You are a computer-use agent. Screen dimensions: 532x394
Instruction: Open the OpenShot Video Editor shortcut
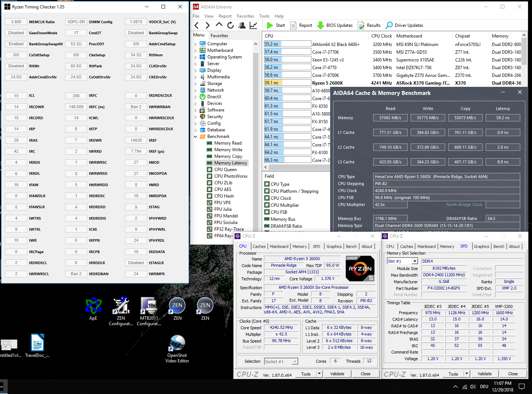pyautogui.click(x=177, y=349)
